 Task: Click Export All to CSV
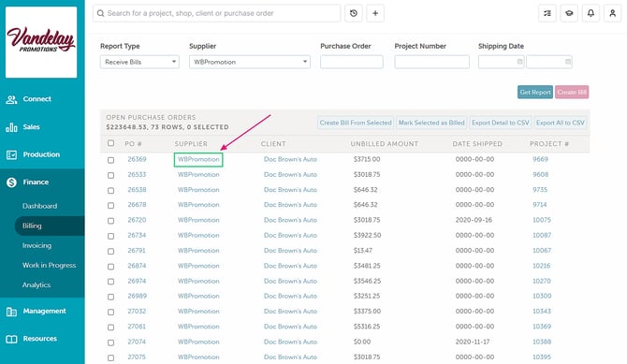pyautogui.click(x=561, y=123)
